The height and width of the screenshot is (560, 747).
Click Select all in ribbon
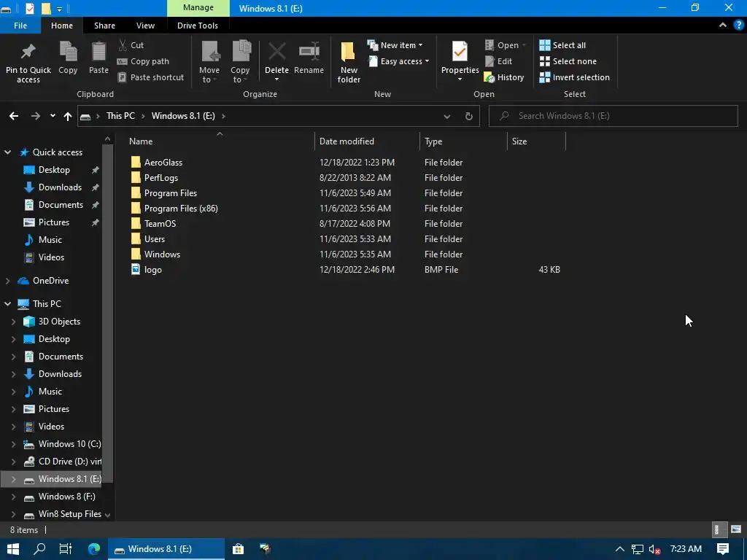(x=562, y=45)
